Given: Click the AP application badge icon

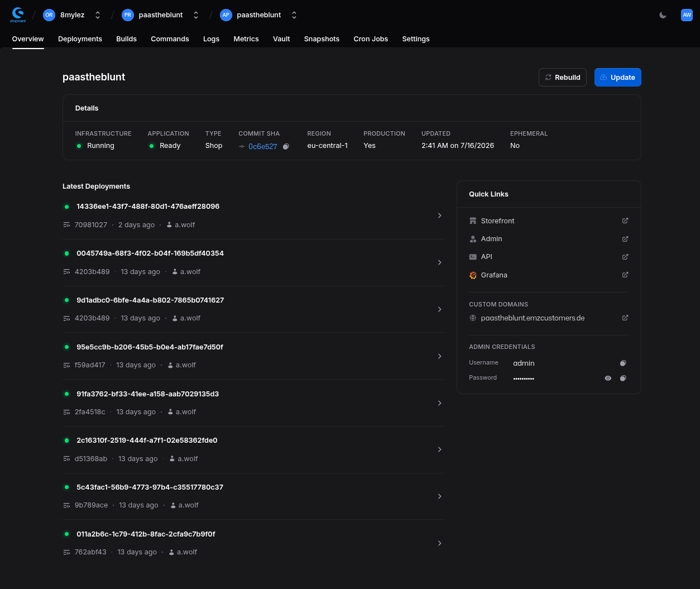Looking at the screenshot, I should (226, 15).
